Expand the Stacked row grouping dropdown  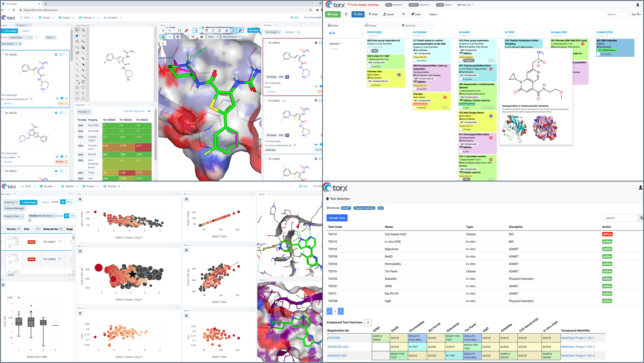[335, 44]
